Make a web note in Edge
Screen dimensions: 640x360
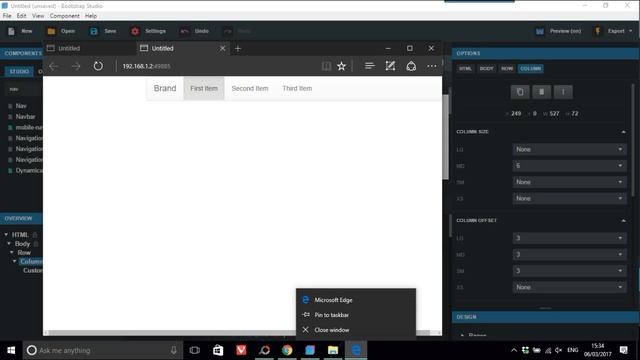click(390, 66)
